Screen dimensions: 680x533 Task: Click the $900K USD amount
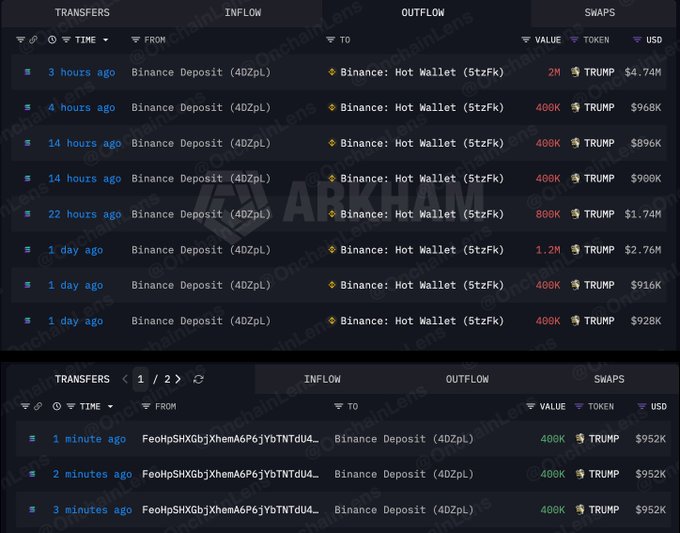[x=646, y=179]
